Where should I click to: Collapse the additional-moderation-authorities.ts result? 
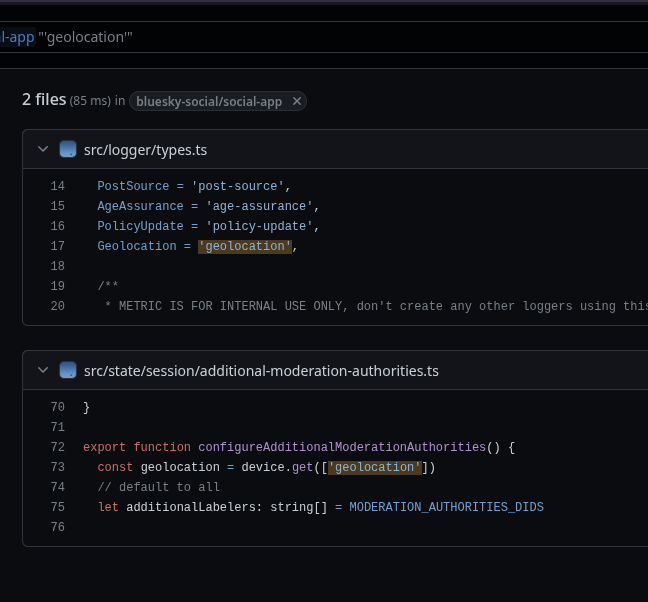pos(43,370)
